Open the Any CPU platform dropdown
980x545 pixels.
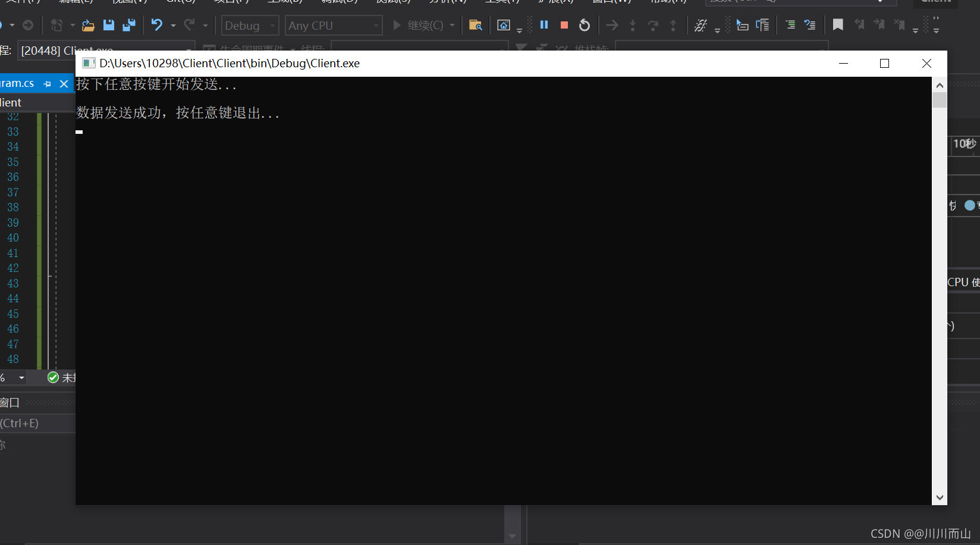(334, 26)
